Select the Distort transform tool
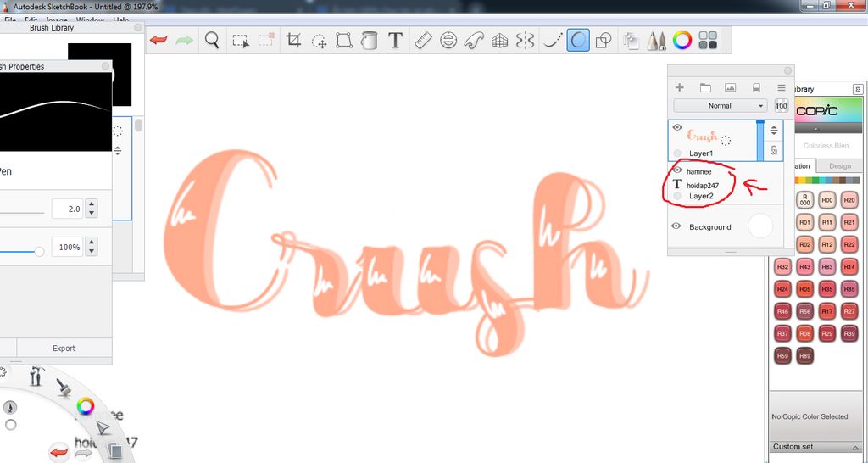Screen dimensions: 868x463 tap(344, 41)
